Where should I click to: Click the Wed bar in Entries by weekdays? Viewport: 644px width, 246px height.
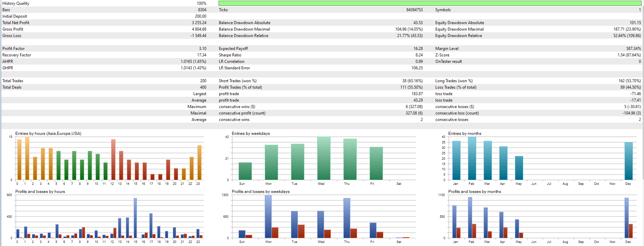point(324,158)
